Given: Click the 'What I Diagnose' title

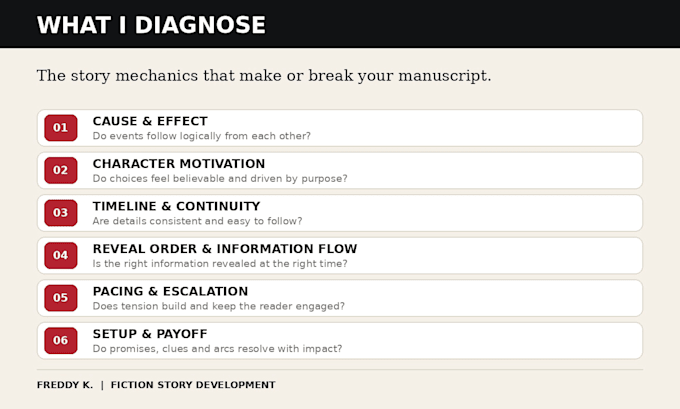Looking at the screenshot, I should click(x=151, y=25).
